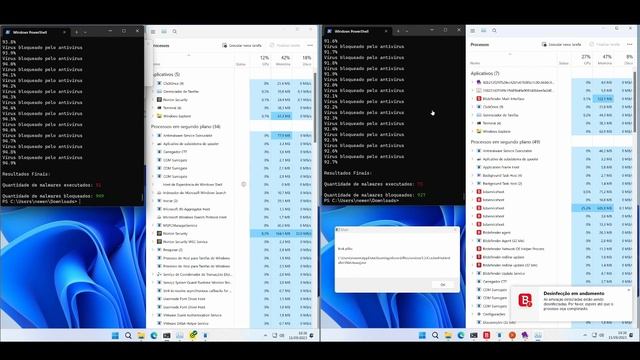Open more options in right Task Manager
Screen dimensions: 640x360
pos(629,44)
